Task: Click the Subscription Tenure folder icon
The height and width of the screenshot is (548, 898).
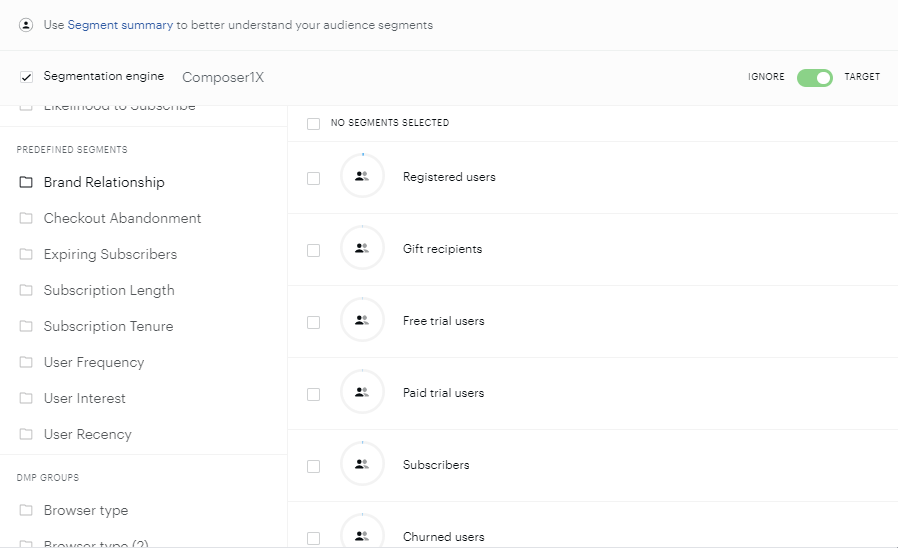Action: point(26,326)
